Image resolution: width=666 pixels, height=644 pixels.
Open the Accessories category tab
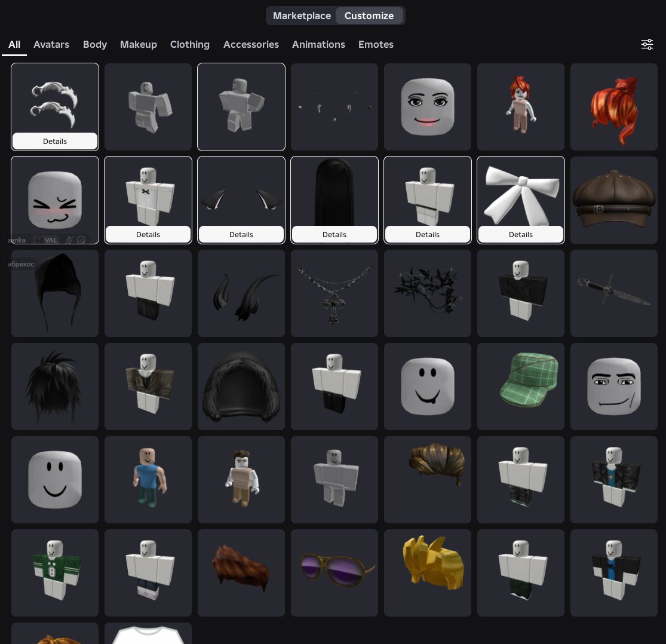tap(251, 45)
